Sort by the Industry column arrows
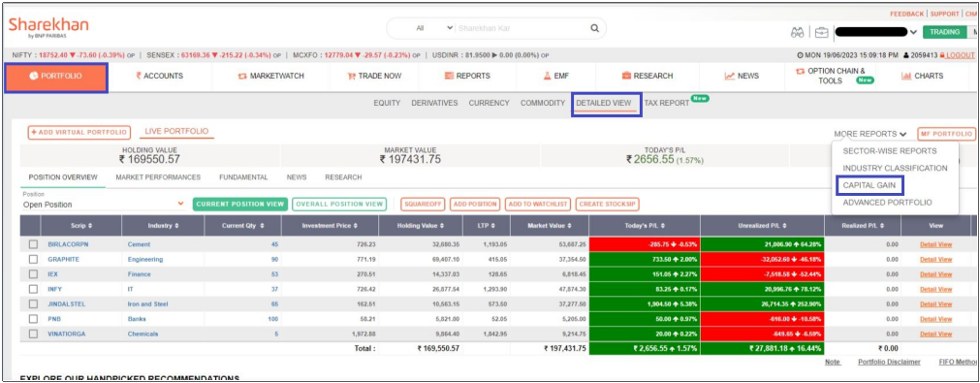Image resolution: width=980 pixels, height=383 pixels. click(177, 226)
